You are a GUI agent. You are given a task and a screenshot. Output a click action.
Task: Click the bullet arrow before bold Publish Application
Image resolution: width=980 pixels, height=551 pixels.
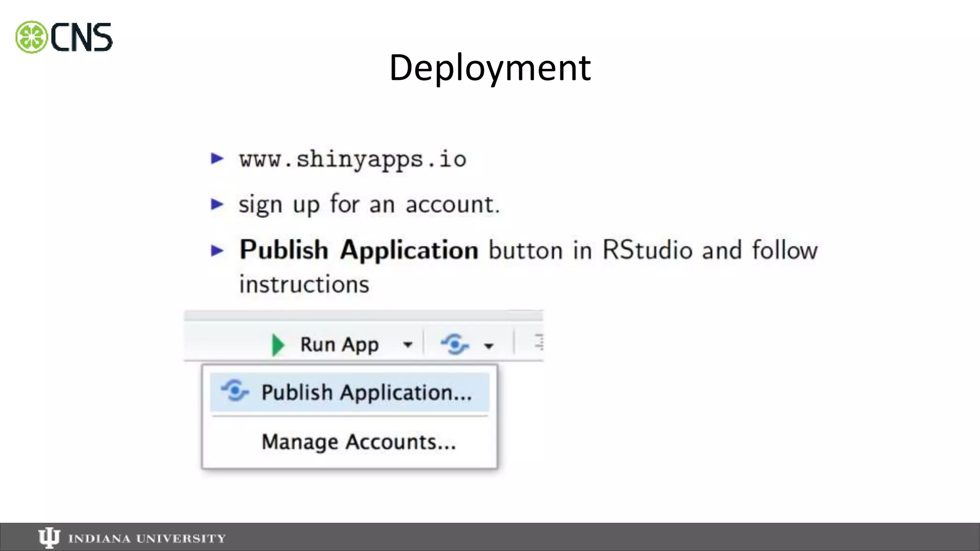(x=217, y=250)
